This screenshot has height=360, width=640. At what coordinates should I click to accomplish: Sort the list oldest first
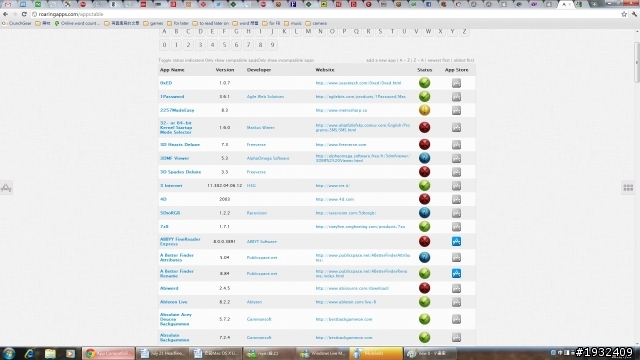tap(464, 60)
